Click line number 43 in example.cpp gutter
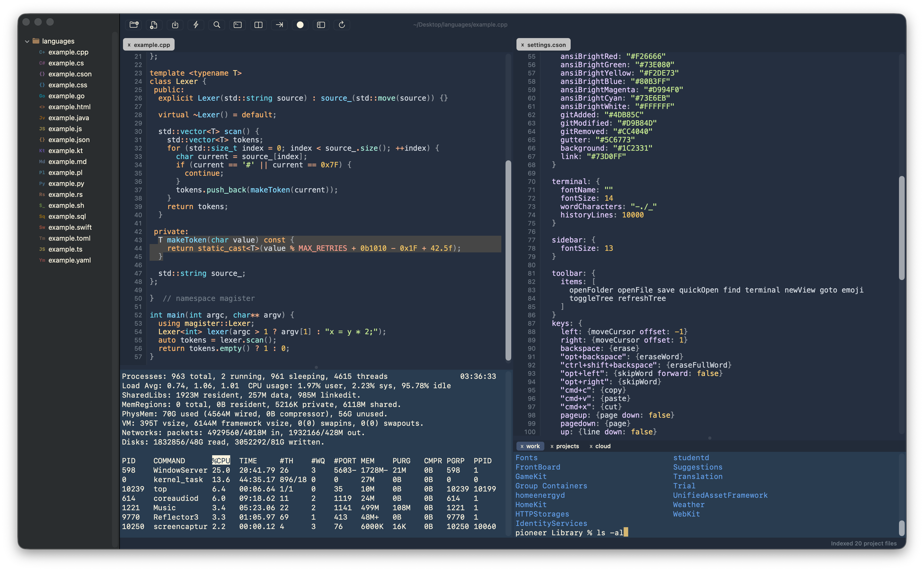924x571 pixels. [138, 240]
